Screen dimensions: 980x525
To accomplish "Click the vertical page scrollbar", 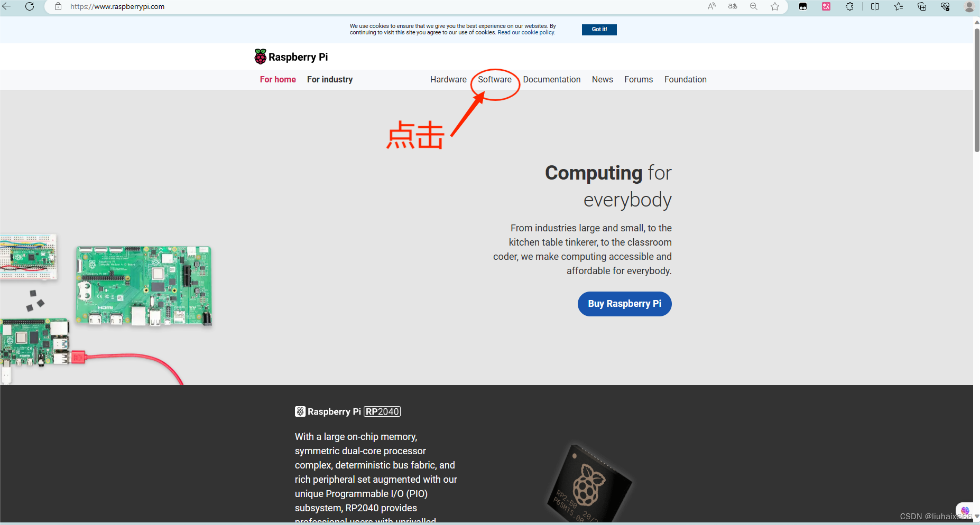I will click(976, 90).
